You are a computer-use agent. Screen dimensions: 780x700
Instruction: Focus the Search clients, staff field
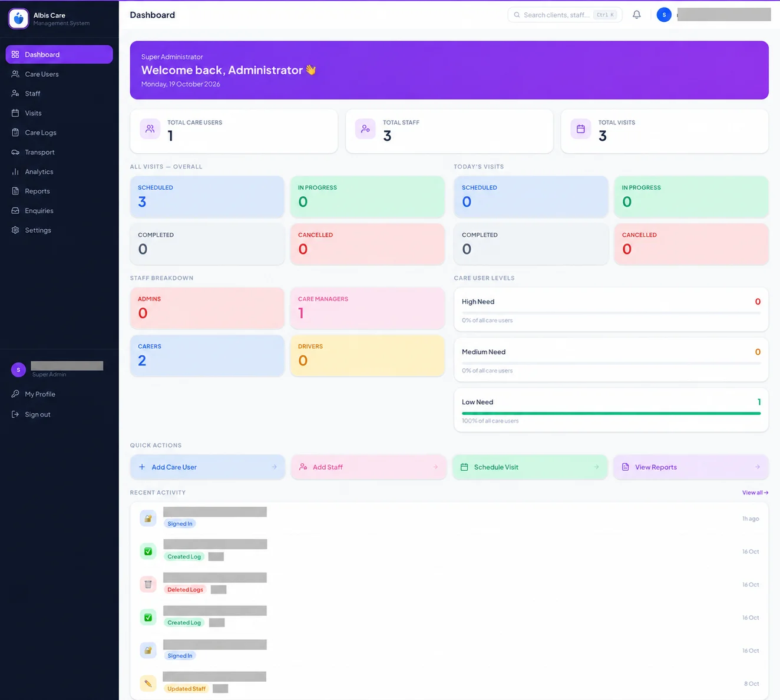pyautogui.click(x=565, y=15)
